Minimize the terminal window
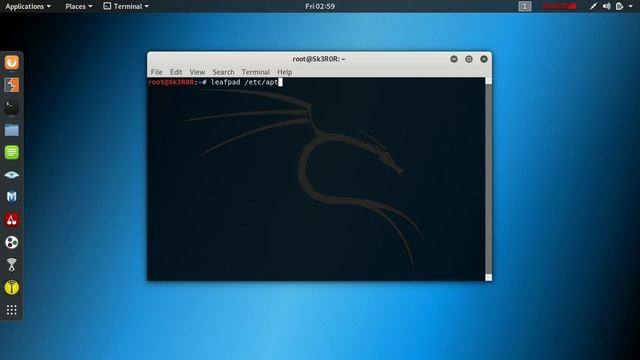 [454, 59]
